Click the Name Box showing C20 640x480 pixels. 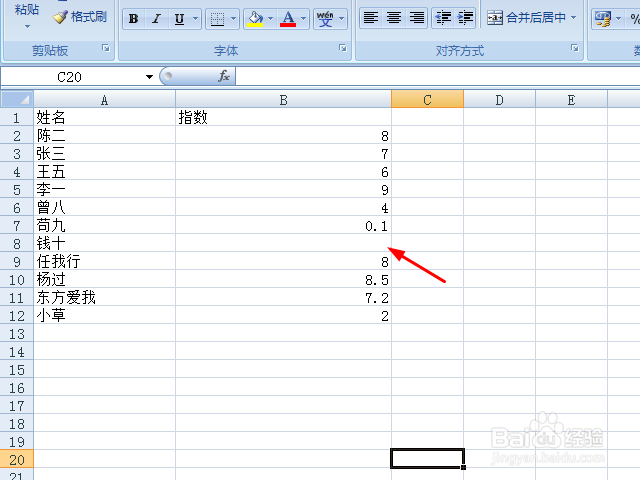click(x=71, y=77)
